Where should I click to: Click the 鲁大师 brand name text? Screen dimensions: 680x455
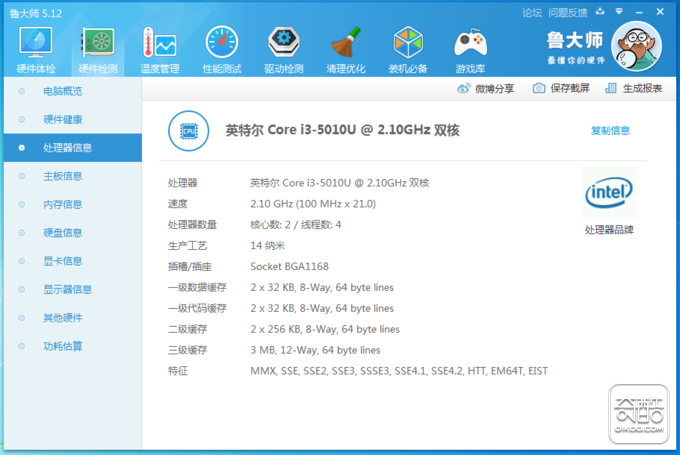click(575, 40)
